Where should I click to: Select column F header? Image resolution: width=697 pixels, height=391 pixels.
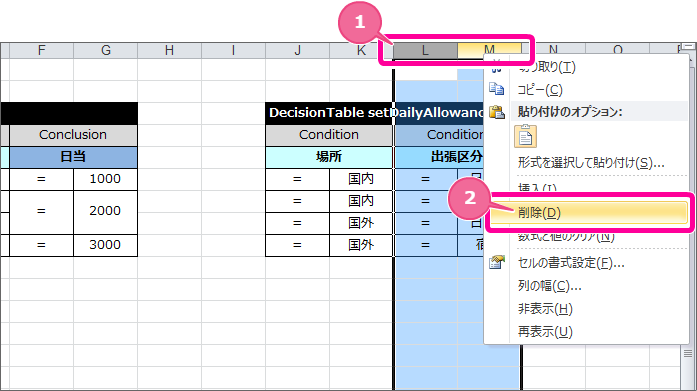point(41,50)
